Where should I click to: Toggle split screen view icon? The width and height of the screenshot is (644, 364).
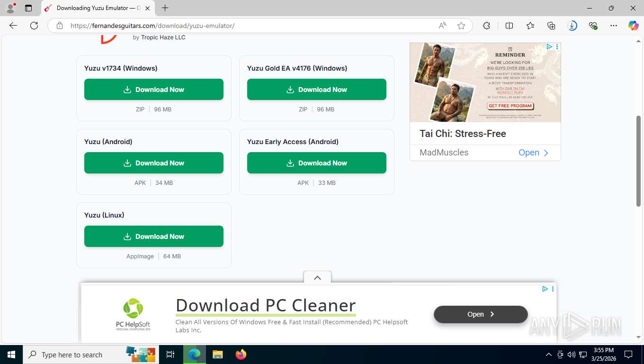(509, 26)
